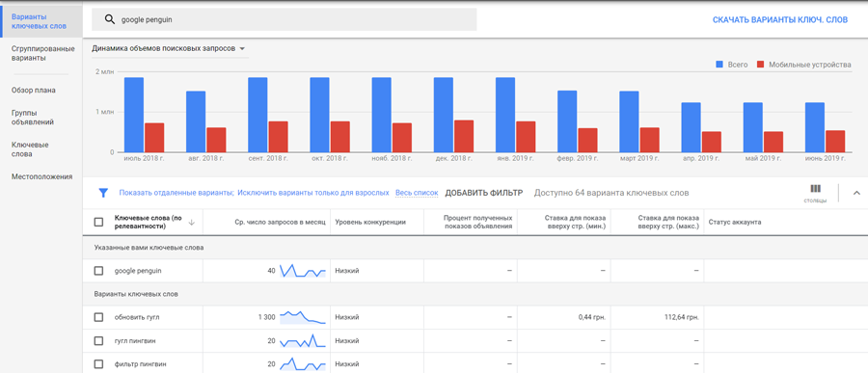Screen dimensions: 868x373
Task: Open Сгруппированные варианты section
Action: click(42, 53)
